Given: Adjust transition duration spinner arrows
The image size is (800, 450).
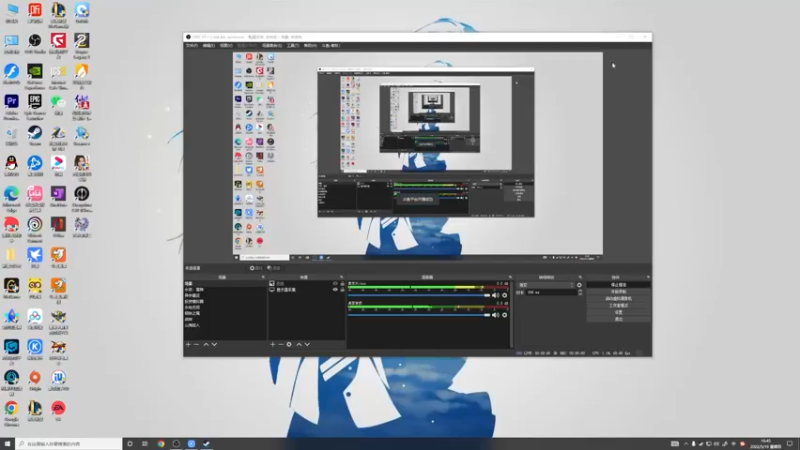Looking at the screenshot, I should (580, 292).
